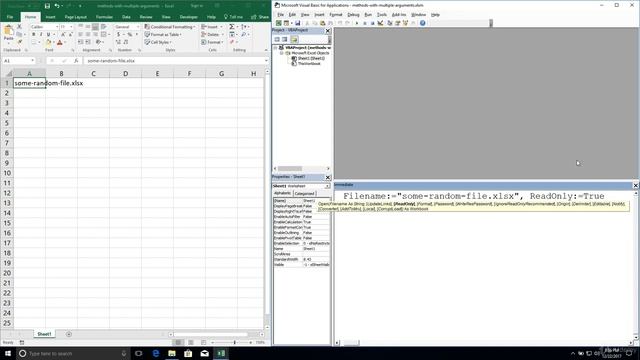This screenshot has width=640, height=360.
Task: Click the Excel zoom slider
Action: point(234,342)
